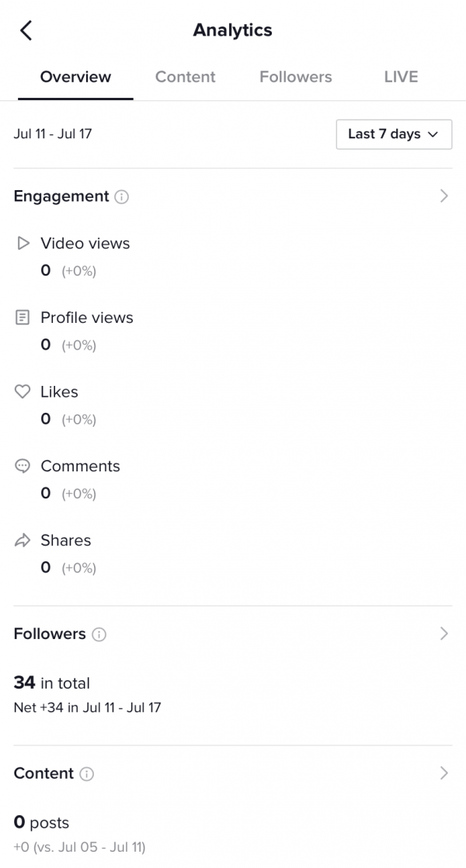
Task: Click the Shares arrow icon
Action: (23, 540)
